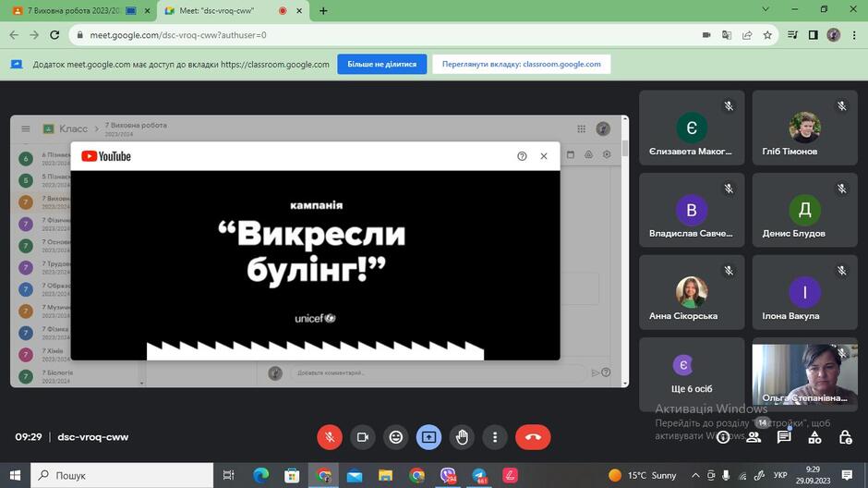Viewport: 868px width, 488px height.
Task: Close the '7 Виховна робота' tab
Action: click(x=147, y=10)
